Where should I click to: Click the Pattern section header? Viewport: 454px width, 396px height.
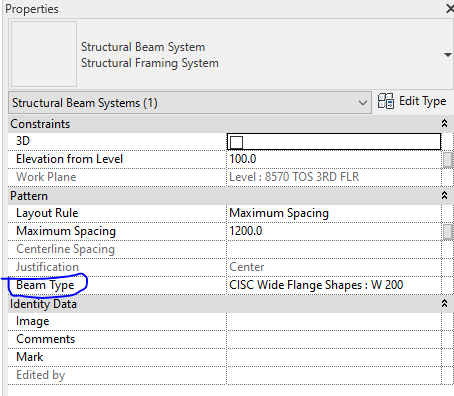(x=231, y=195)
